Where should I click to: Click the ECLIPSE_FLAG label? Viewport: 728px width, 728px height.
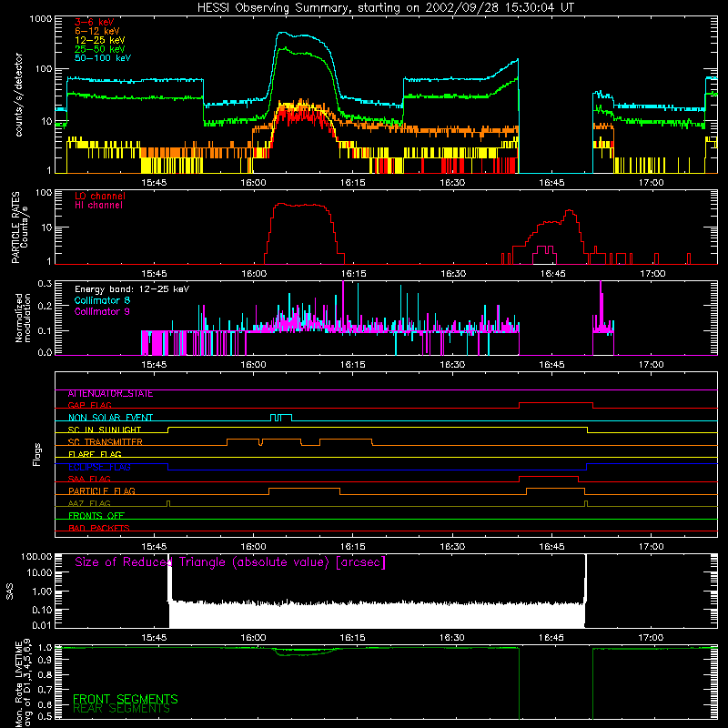click(99, 467)
